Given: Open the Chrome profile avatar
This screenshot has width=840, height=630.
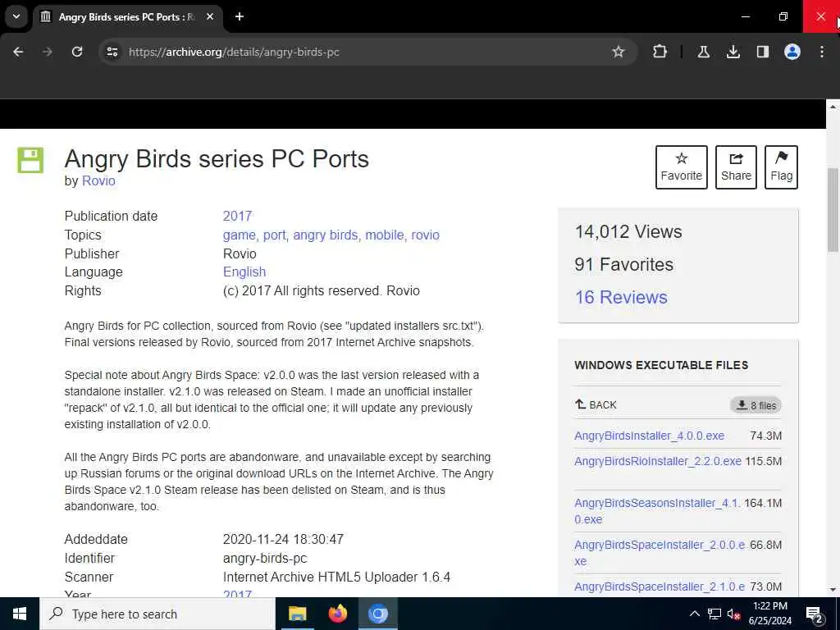Looking at the screenshot, I should [x=792, y=52].
